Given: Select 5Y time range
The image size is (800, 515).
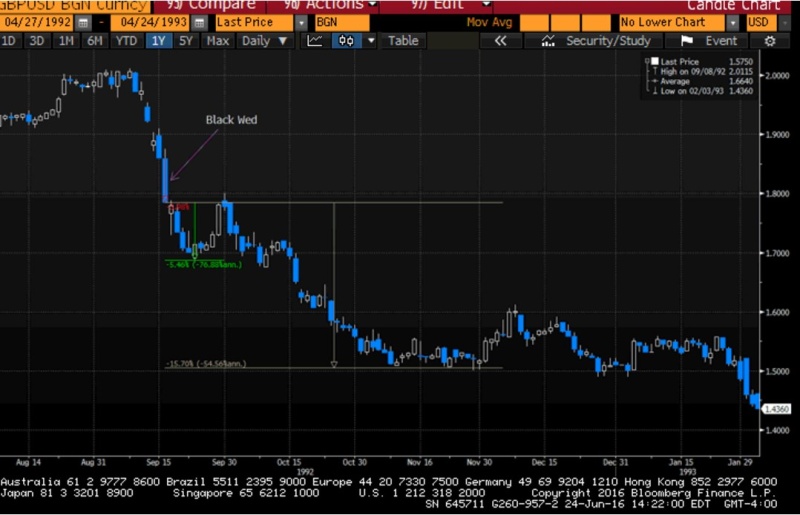Looking at the screenshot, I should pos(186,41).
